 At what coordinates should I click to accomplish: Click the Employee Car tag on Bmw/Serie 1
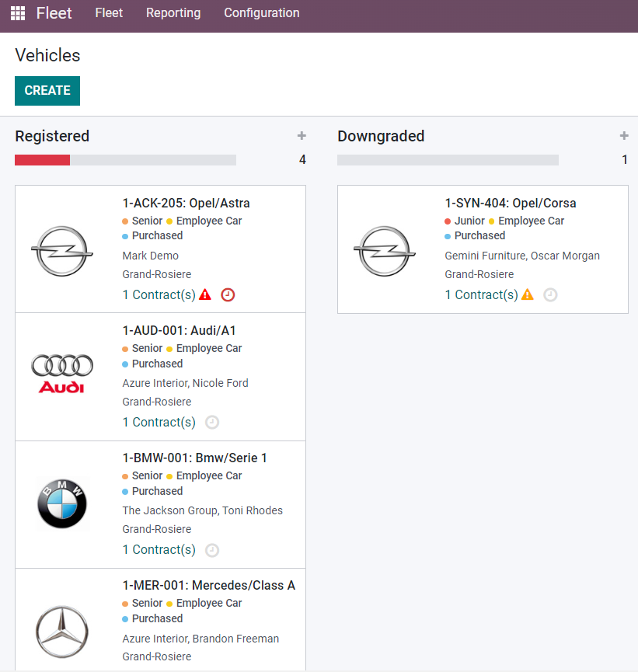click(204, 475)
